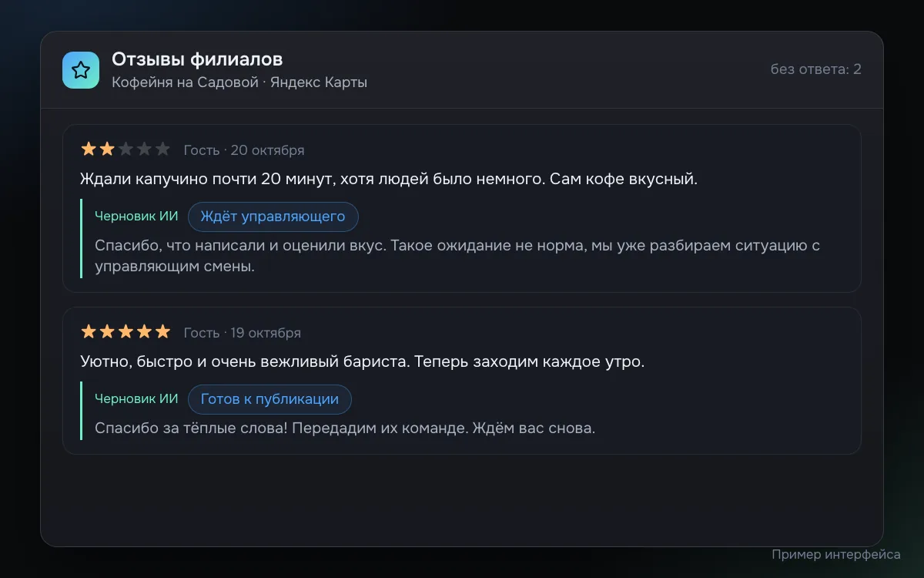This screenshot has width=924, height=578.
Task: Click the Готов к публикации status badge
Action: [x=269, y=399]
